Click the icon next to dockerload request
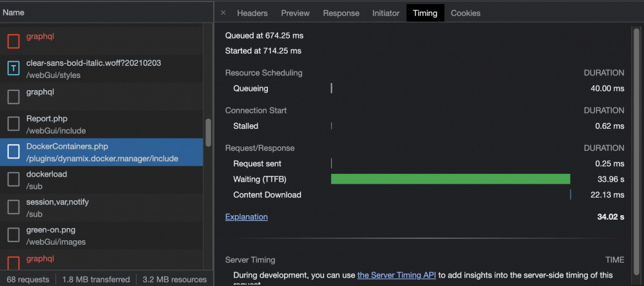Screen dimensions: 644x286 [14, 180]
